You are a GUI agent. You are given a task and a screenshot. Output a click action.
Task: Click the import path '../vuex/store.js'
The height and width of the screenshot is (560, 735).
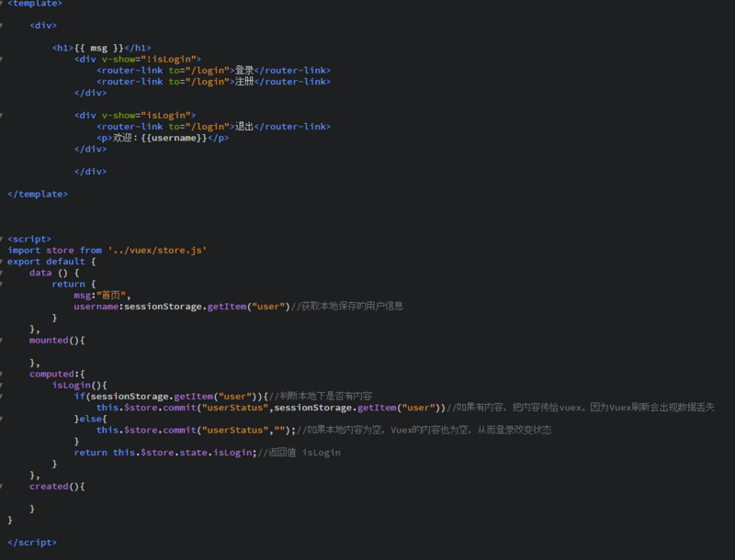(157, 251)
